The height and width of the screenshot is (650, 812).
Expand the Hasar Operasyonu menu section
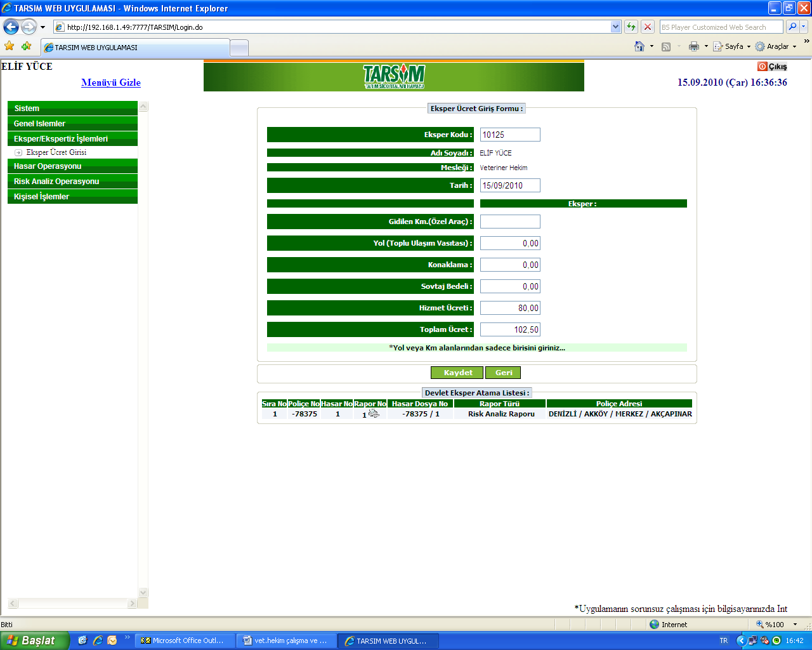tap(72, 166)
